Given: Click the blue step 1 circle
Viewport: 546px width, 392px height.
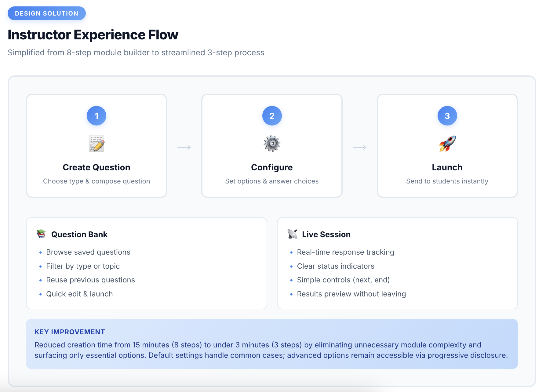Looking at the screenshot, I should 96,116.
